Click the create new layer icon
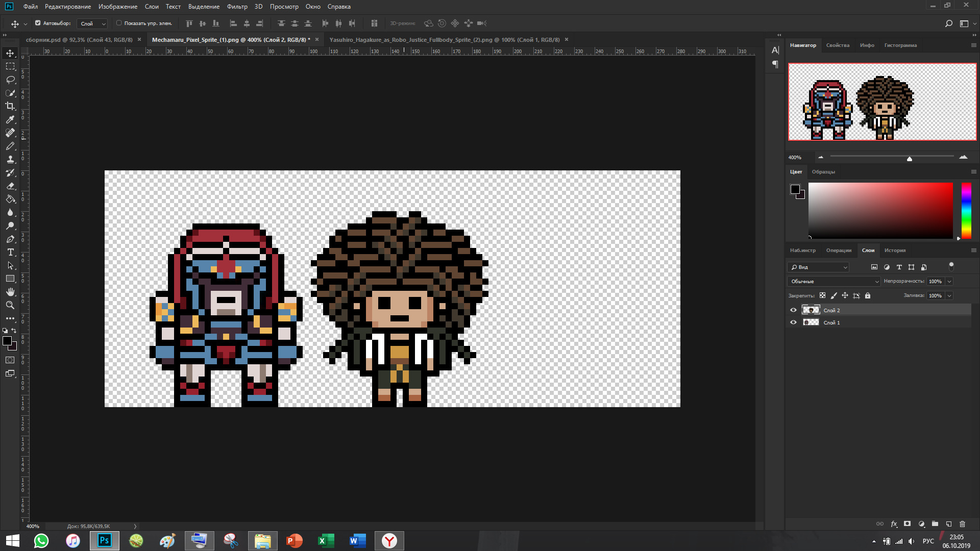The width and height of the screenshot is (980, 551). (x=949, y=524)
